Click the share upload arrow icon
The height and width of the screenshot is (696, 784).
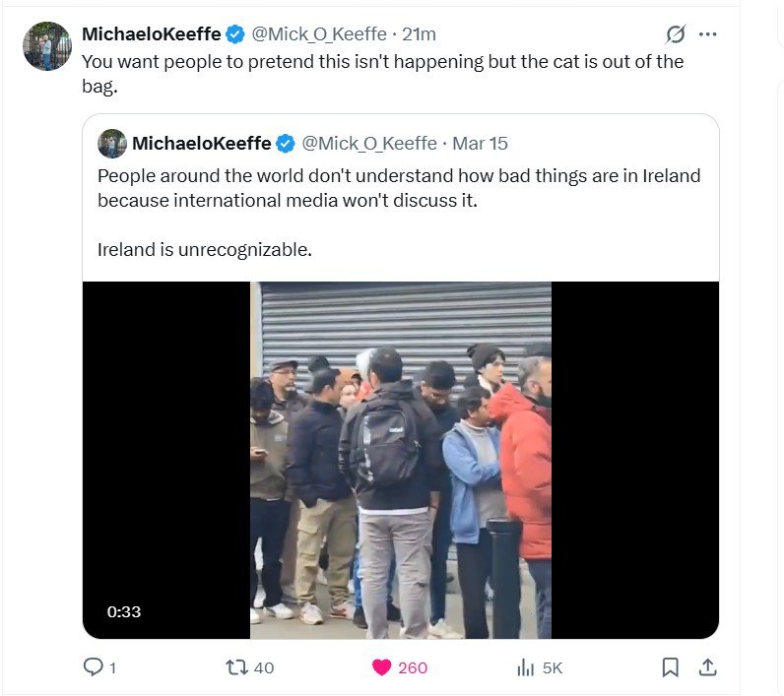pos(707,667)
